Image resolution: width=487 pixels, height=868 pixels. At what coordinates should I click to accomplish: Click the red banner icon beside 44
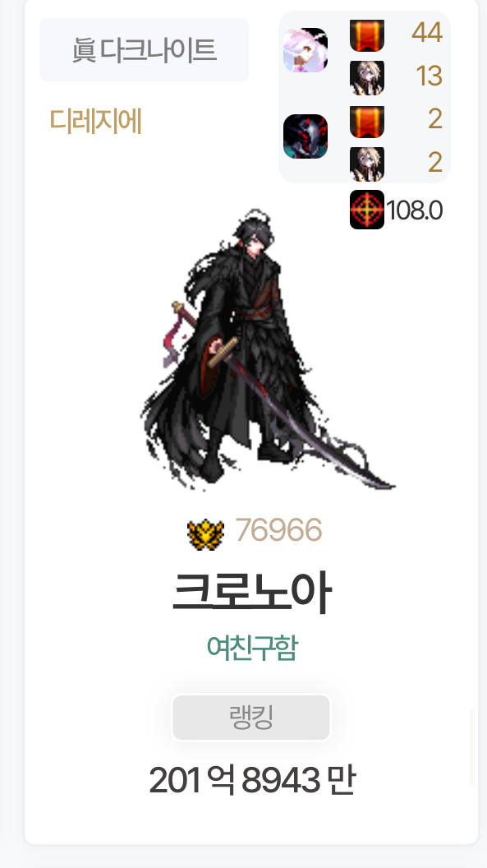tap(367, 35)
